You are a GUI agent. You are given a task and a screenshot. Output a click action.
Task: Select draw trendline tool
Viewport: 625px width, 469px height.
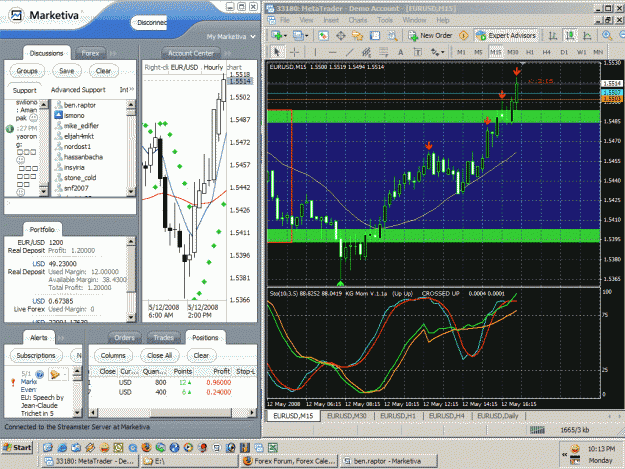pos(350,52)
